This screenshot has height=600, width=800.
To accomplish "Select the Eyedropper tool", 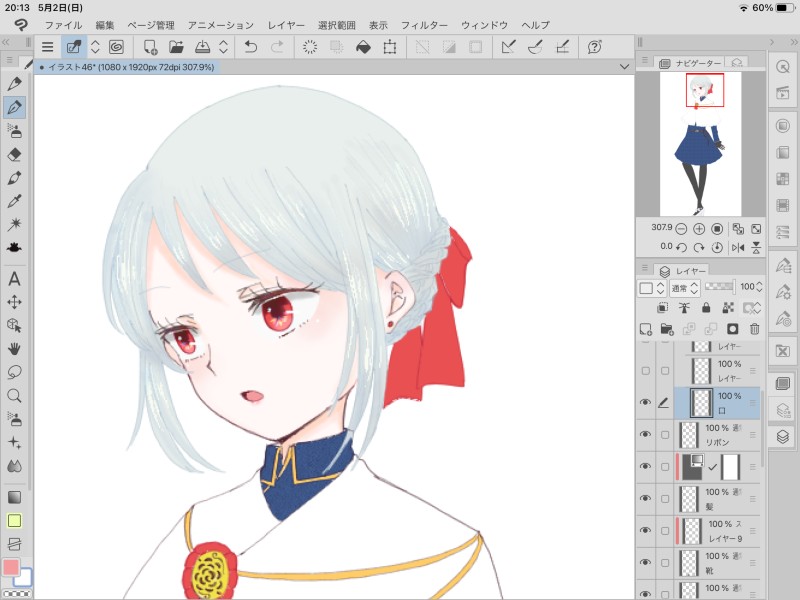I will pyautogui.click(x=14, y=201).
